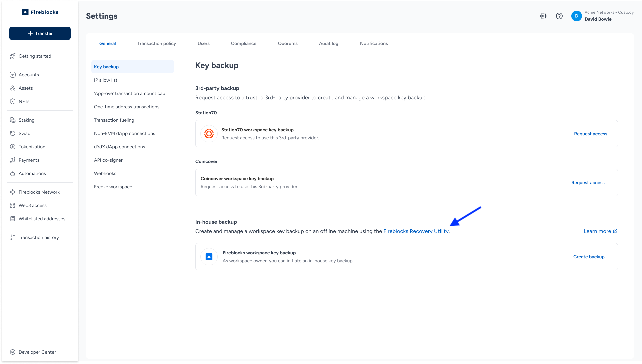Click the Fireblocks logo
Screen dimensions: 642x364
pos(40,12)
